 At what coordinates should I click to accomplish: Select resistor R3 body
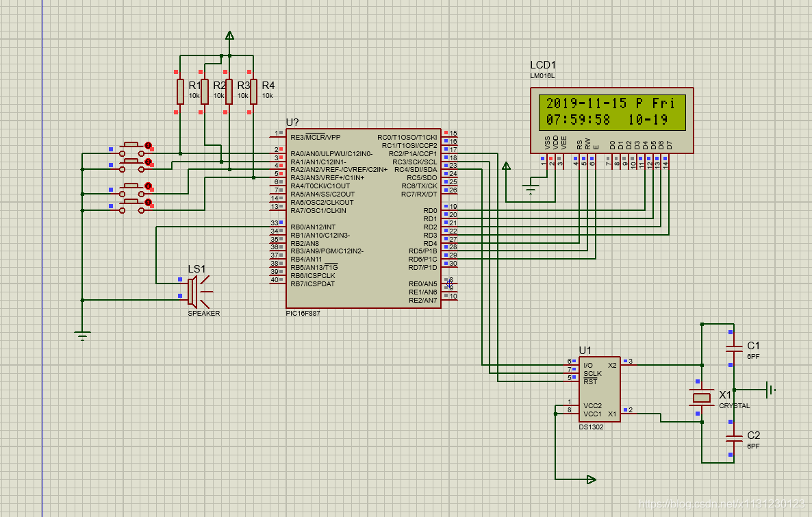(x=229, y=91)
